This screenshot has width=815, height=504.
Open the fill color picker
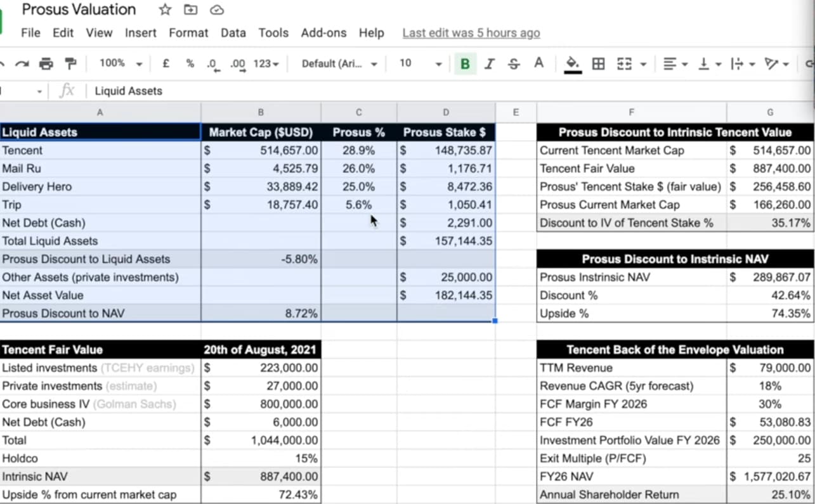573,63
